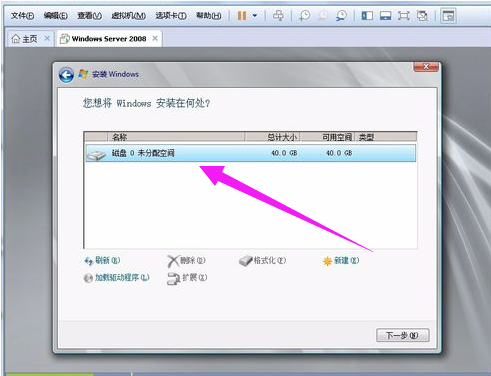Image resolution: width=491 pixels, height=376 pixels.
Task: Open the 帮助(H) menu
Action: [209, 16]
